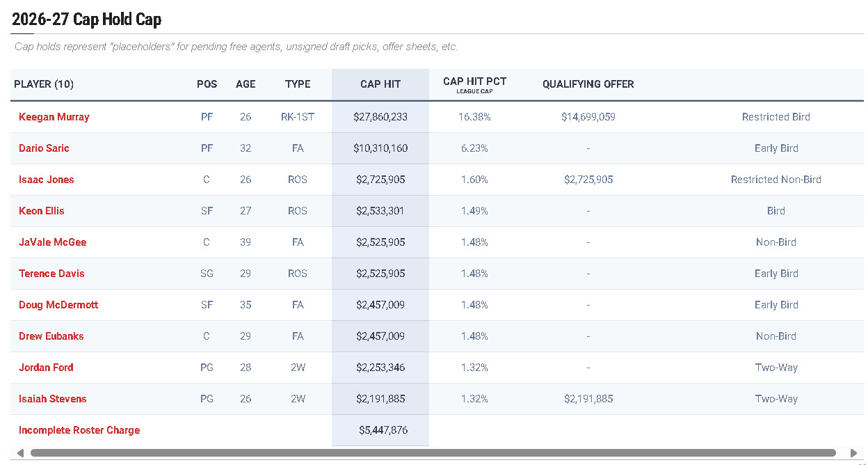Click Terence Davis name link
The image size is (868, 465).
tap(51, 274)
